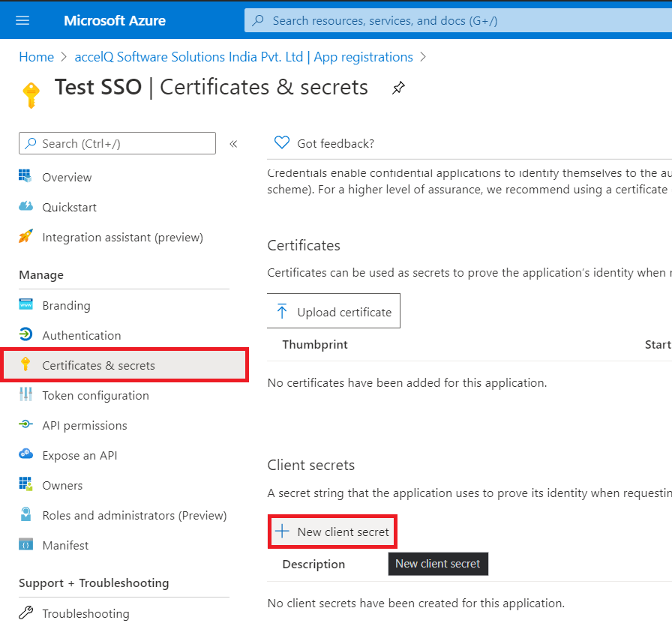Open the hamburger portal menu
Viewport: 672px width, 632px height.
point(22,20)
